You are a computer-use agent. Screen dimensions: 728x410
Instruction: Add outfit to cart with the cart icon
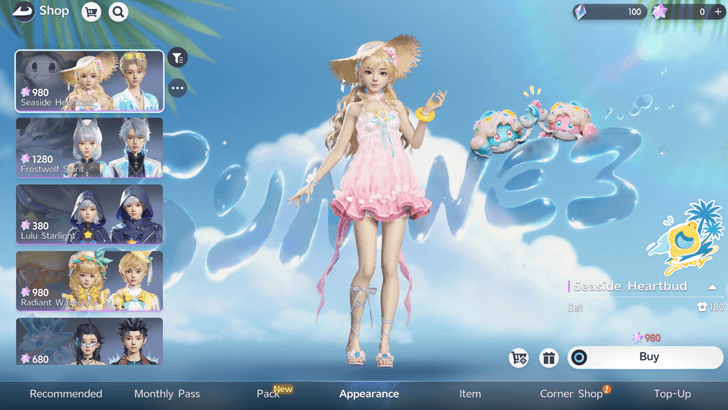tap(519, 358)
